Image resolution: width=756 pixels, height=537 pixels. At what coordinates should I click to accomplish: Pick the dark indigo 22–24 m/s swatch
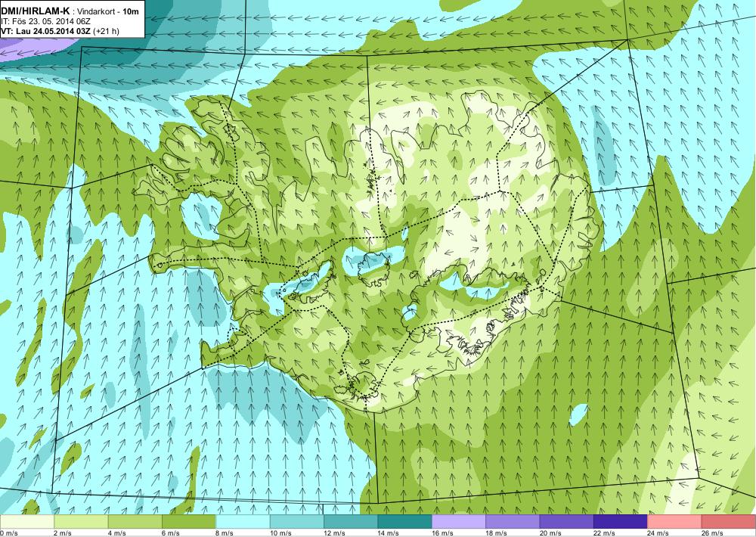tap(621, 522)
